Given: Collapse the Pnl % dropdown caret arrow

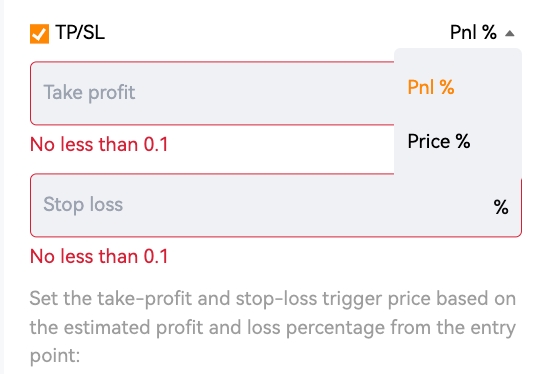Looking at the screenshot, I should pyautogui.click(x=510, y=33).
